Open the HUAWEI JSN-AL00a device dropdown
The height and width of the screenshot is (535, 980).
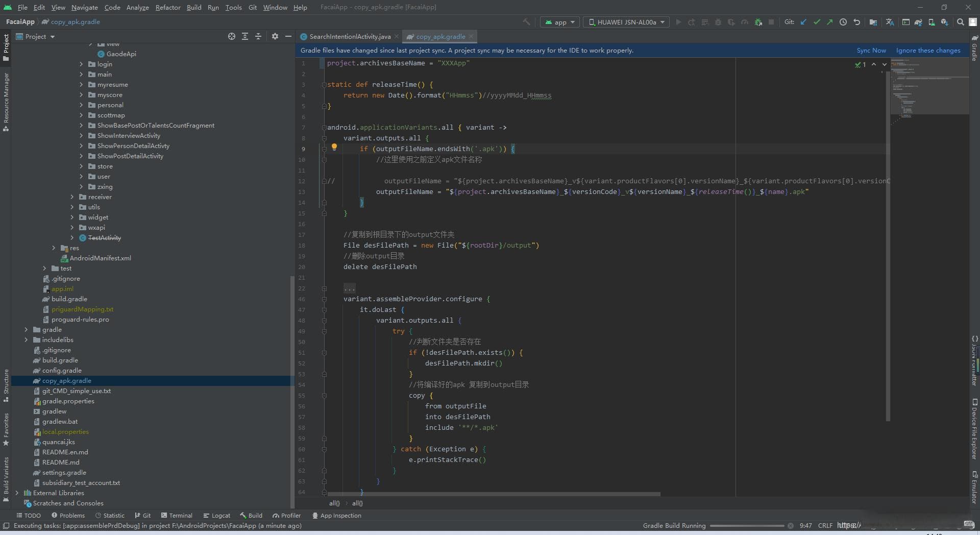pyautogui.click(x=626, y=22)
